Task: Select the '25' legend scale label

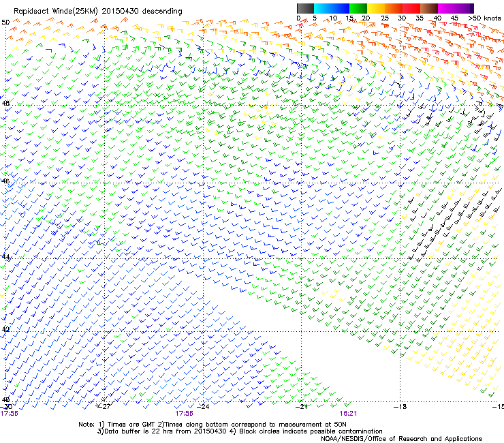Action: (385, 18)
